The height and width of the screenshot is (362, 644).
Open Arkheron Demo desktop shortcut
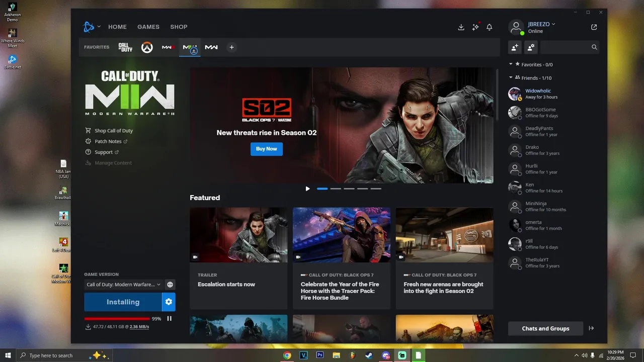[13, 12]
